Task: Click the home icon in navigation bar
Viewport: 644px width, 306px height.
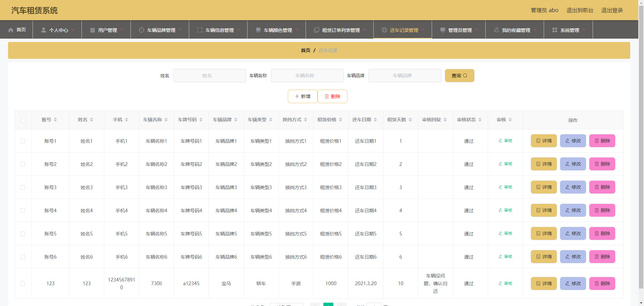Action: 11,30
